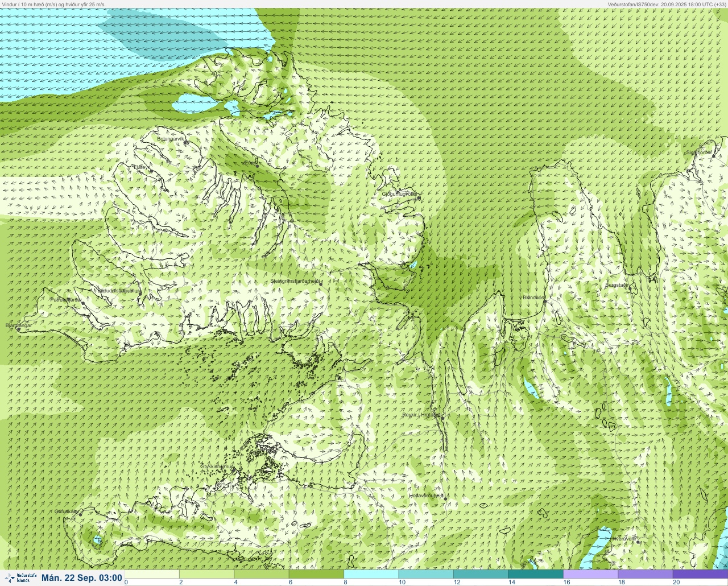
Task: Click the Bolungarvík place label
Action: click(x=171, y=139)
